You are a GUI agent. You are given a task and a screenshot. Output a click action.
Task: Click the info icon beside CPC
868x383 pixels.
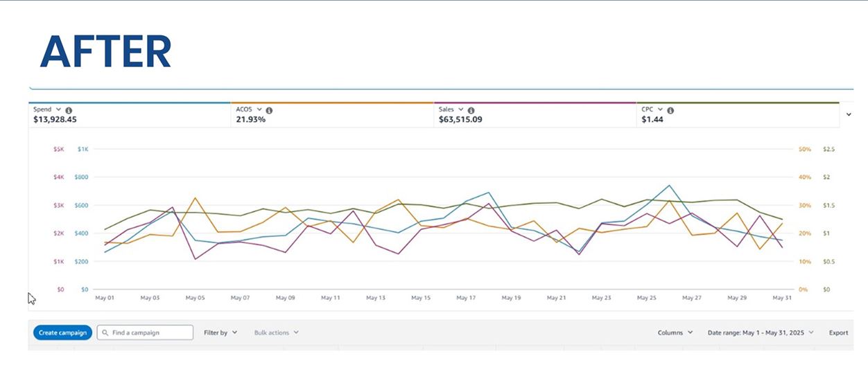coord(670,110)
